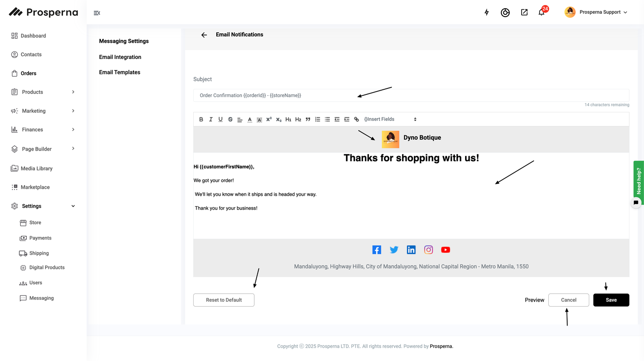Open the Prosperna Support account dropdown

tap(596, 12)
